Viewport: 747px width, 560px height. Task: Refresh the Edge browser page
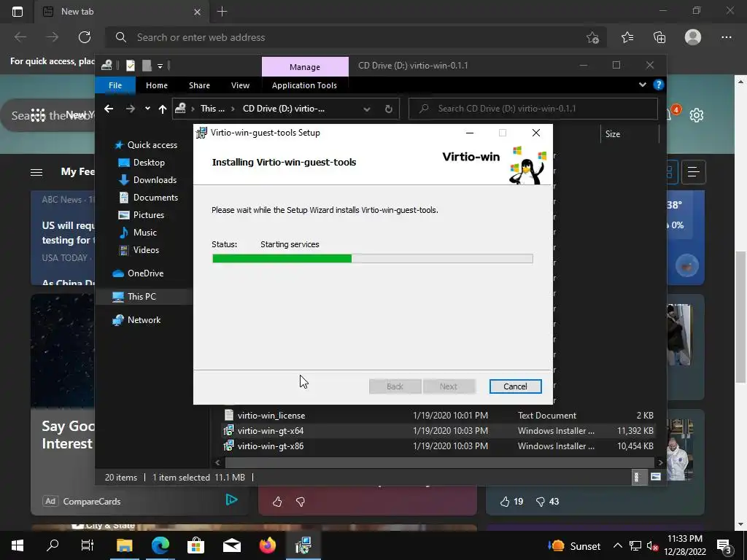(x=85, y=37)
